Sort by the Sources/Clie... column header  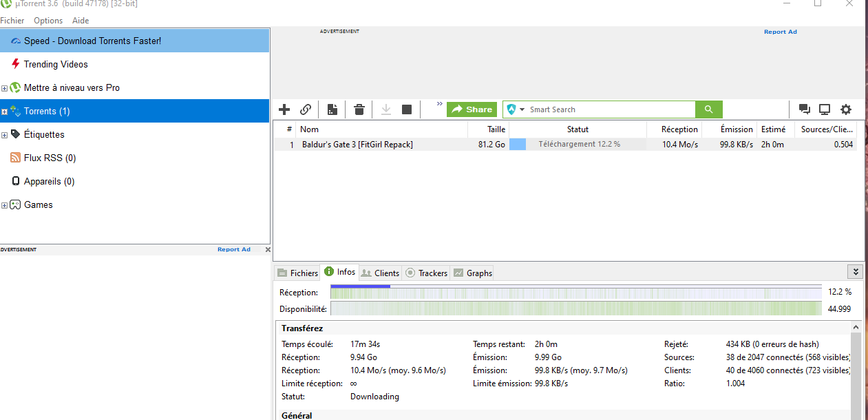(825, 129)
